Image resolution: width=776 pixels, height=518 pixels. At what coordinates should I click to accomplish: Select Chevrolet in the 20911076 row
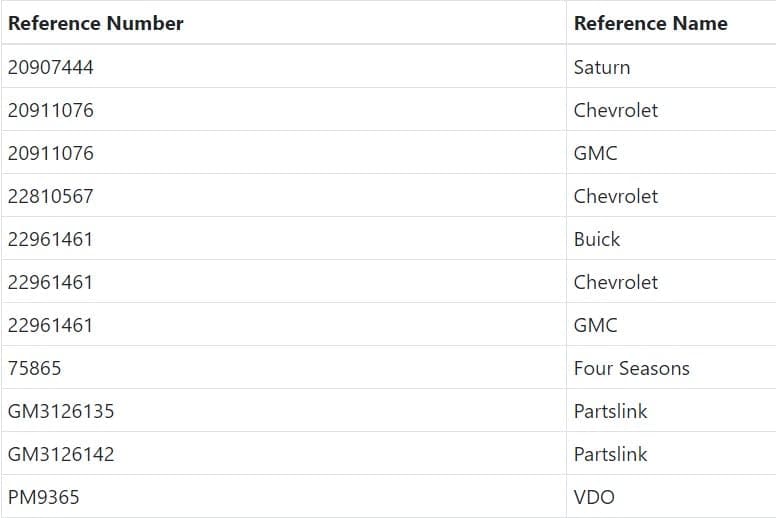pos(616,110)
